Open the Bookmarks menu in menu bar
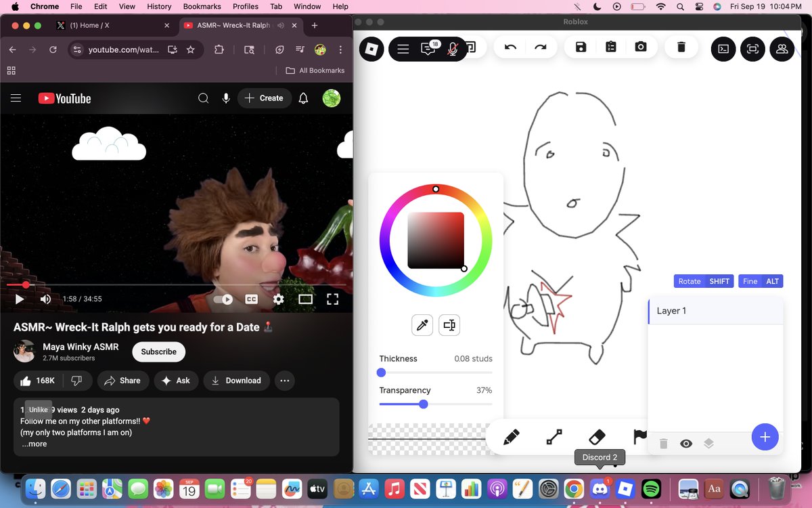 point(202,6)
